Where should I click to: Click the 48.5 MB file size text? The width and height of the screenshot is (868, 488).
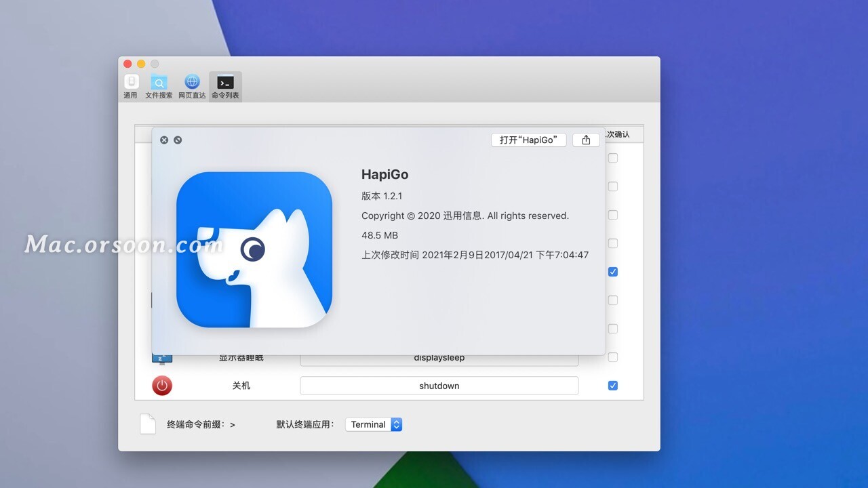(380, 235)
